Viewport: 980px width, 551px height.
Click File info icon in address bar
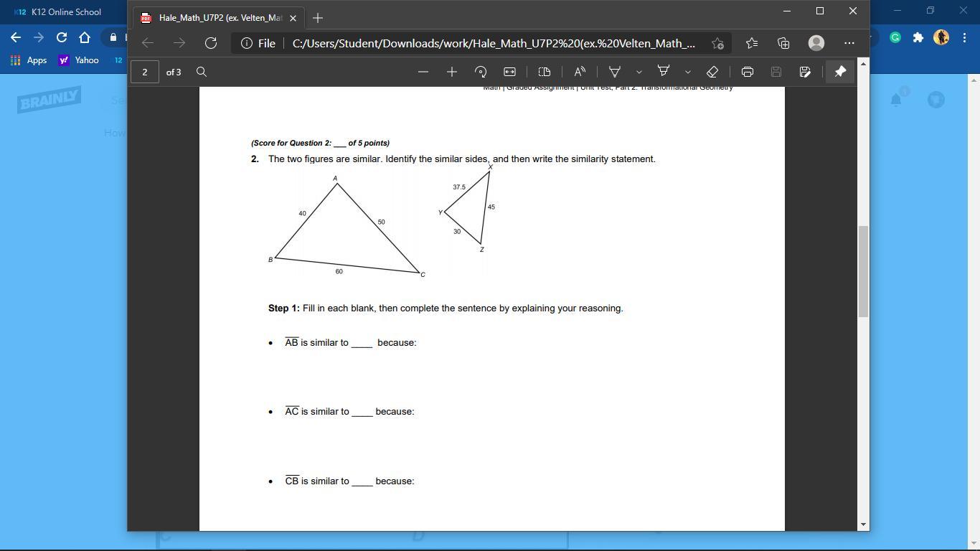(x=247, y=43)
